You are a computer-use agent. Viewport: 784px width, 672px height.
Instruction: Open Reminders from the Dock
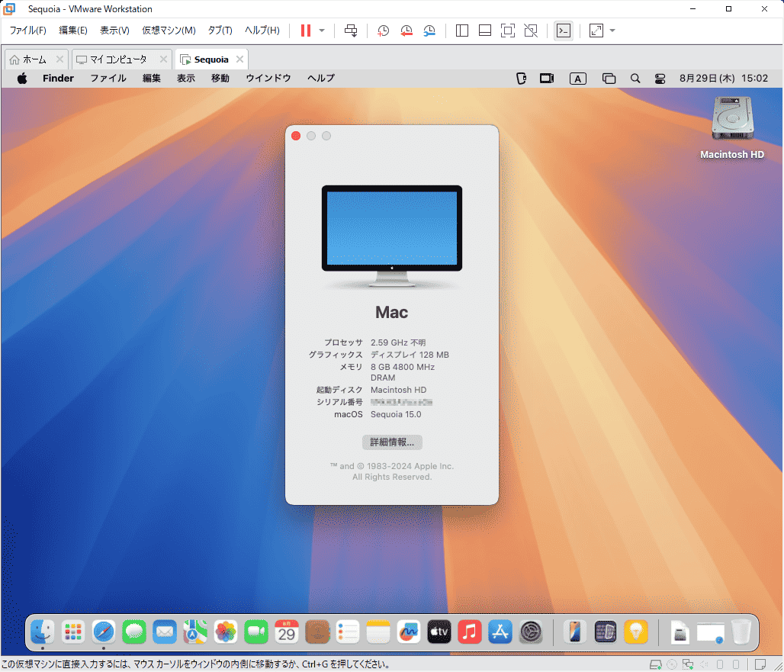[x=348, y=632]
